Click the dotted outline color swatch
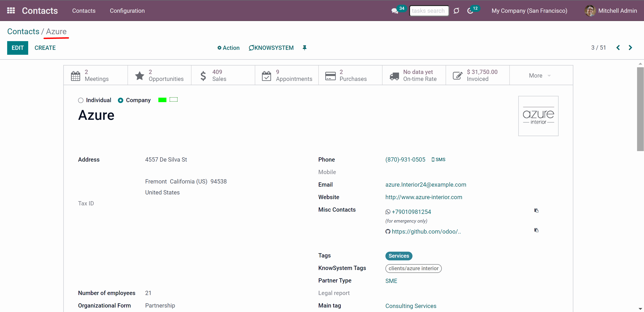Screen dimensions: 644x312 [x=174, y=100]
